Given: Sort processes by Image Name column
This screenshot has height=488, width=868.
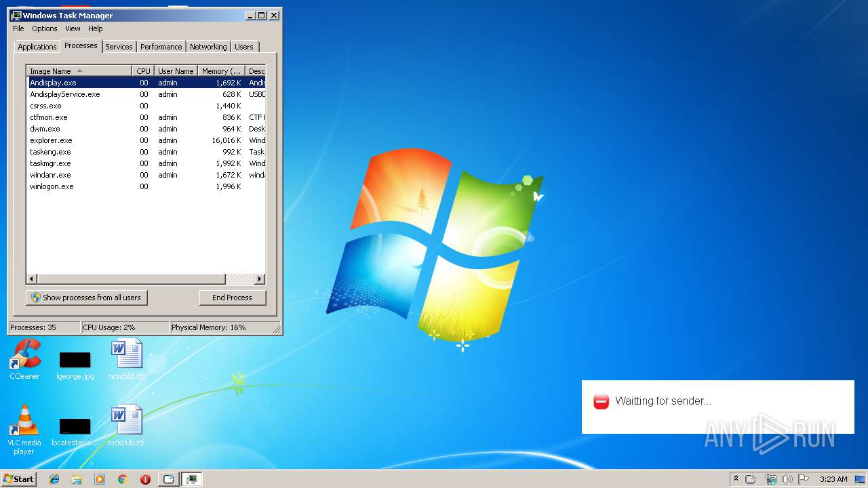Looking at the screenshot, I should click(x=79, y=71).
